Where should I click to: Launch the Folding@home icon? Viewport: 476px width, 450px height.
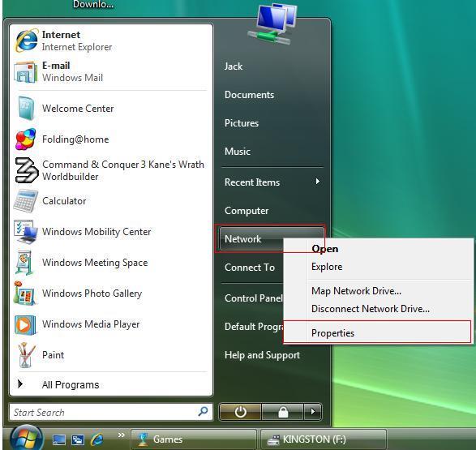point(25,139)
